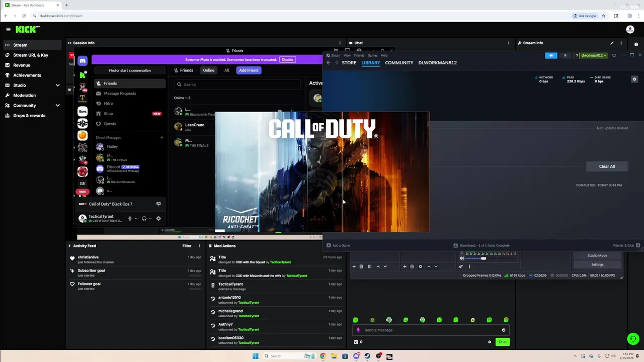The image size is (644, 362).
Task: Click Send a message chat field
Action: coord(430,330)
